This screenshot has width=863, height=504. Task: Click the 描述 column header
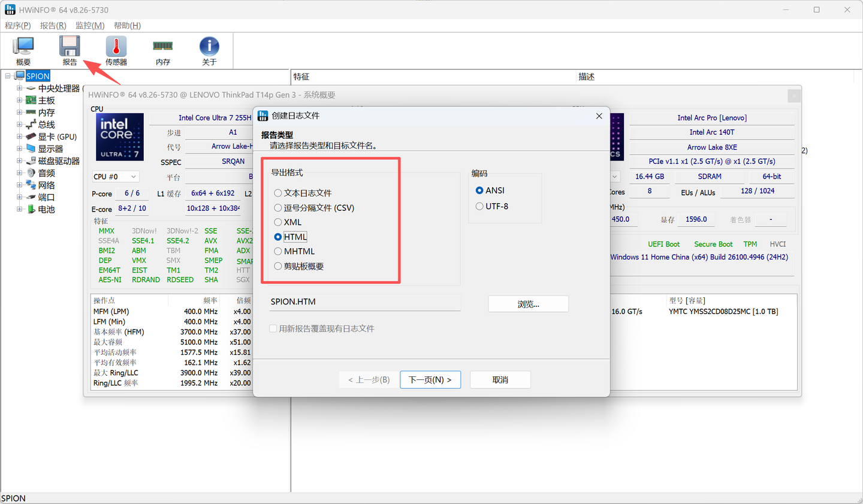[x=715, y=77]
